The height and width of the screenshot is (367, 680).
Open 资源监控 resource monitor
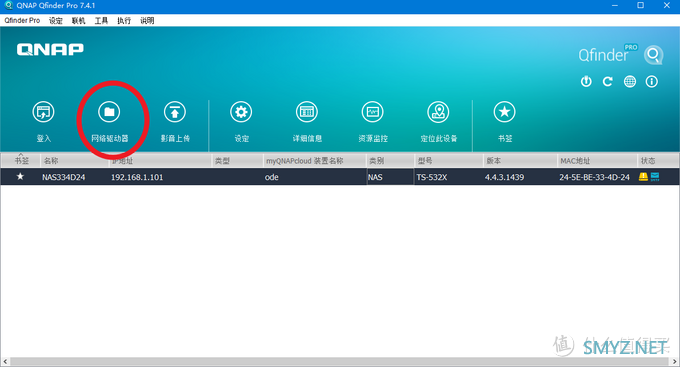coord(373,112)
